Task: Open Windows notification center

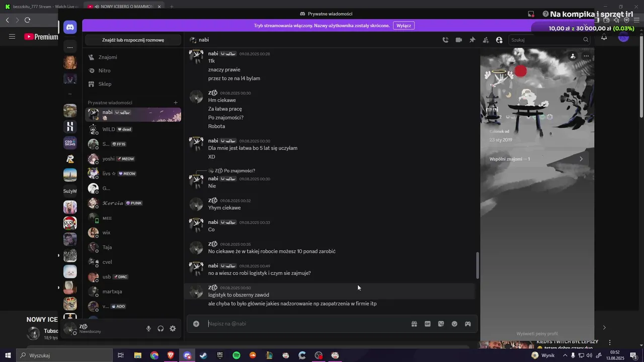Action: (634, 355)
